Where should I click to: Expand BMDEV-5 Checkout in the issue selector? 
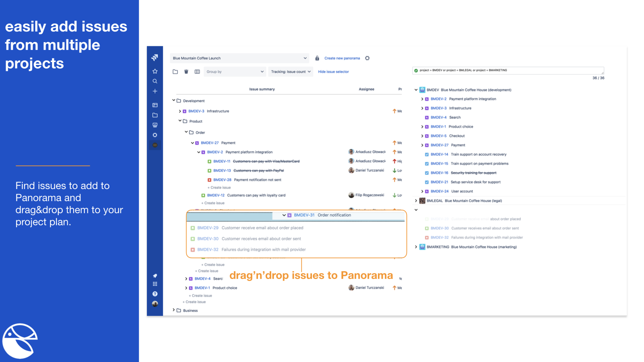422,136
